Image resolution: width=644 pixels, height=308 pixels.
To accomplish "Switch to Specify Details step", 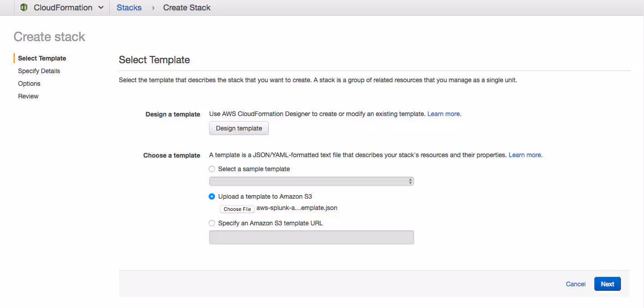I will (39, 71).
